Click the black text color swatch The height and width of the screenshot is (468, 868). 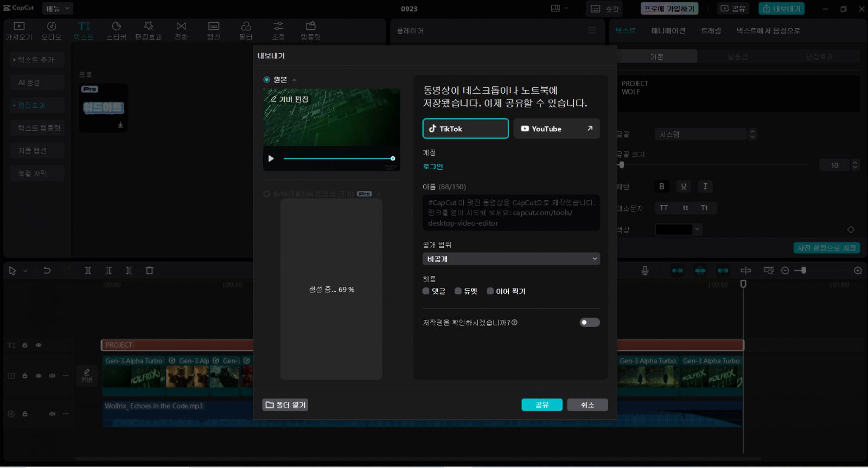674,229
